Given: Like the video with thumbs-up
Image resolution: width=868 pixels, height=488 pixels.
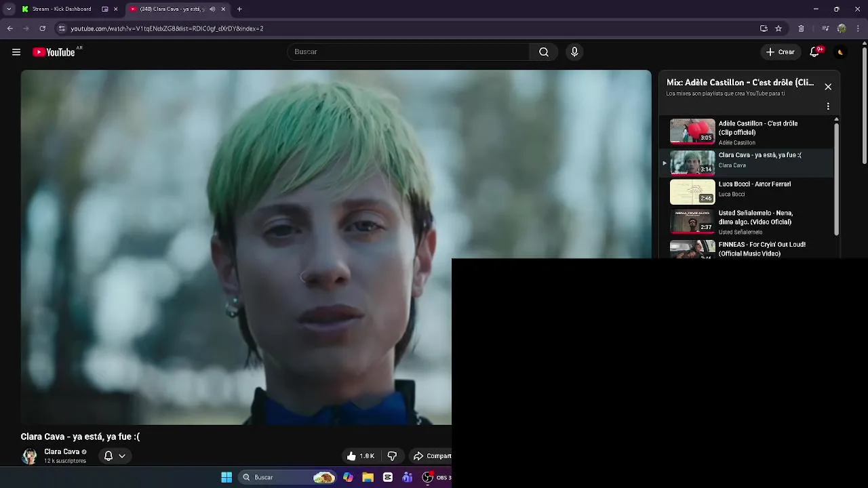Looking at the screenshot, I should (x=361, y=456).
